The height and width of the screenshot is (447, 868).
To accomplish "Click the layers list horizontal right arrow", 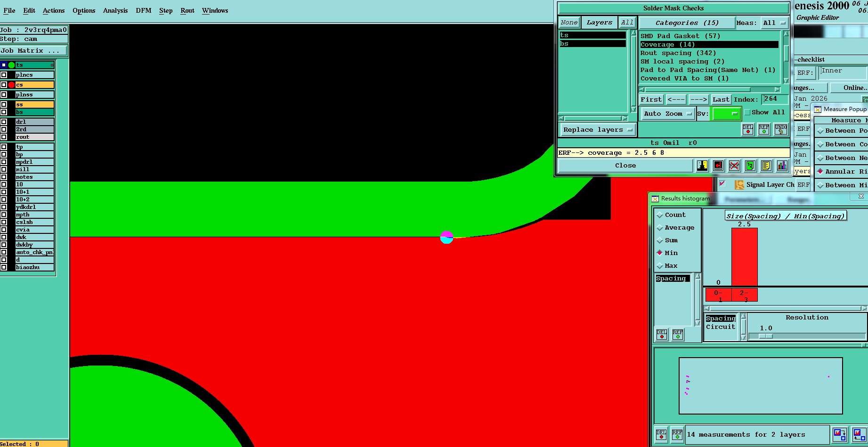I will coord(625,119).
